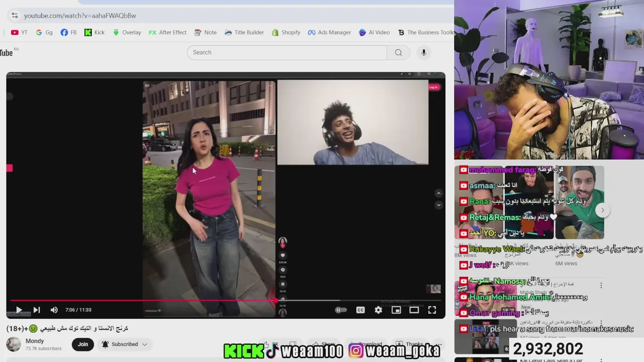Image resolution: width=644 pixels, height=362 pixels.
Task: Click the 73.7K subscribers text
Action: 43,348
